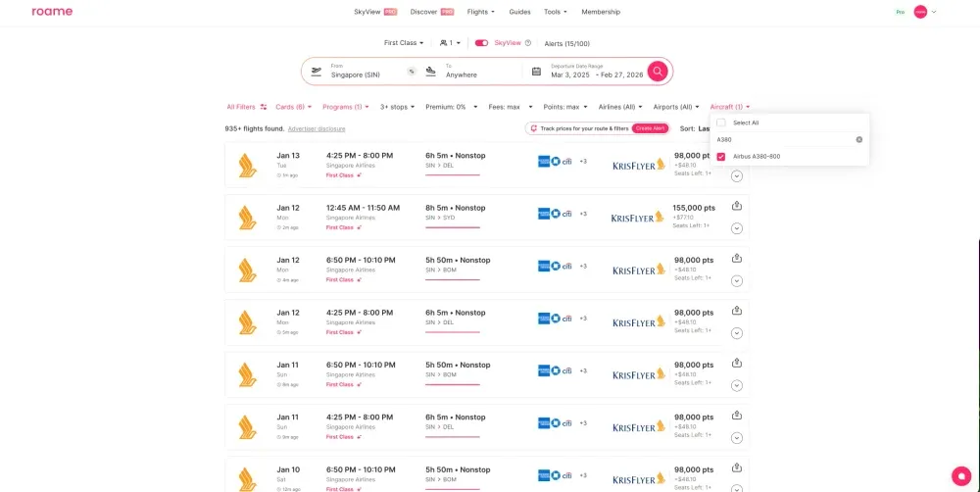
Task: Go to the Membership page
Action: 601,12
